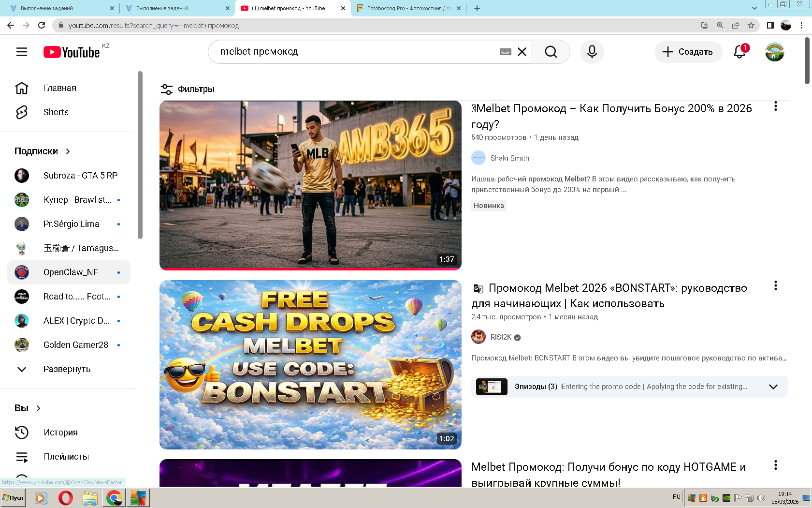Focus the YouTube search input field
The height and width of the screenshot is (508, 812).
pyautogui.click(x=358, y=52)
